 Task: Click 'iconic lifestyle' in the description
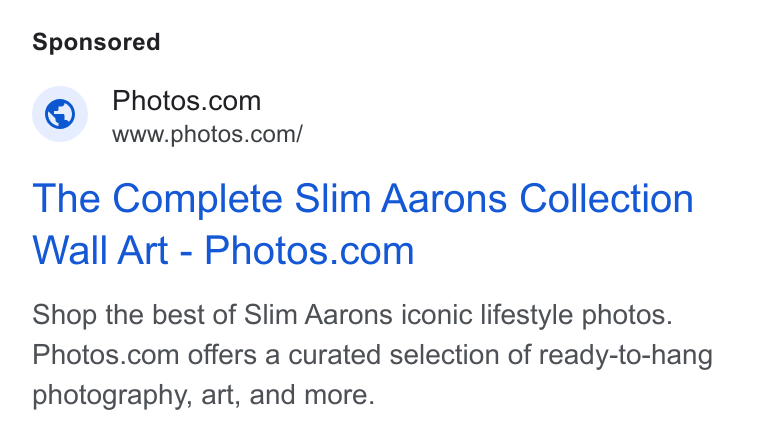(x=487, y=315)
